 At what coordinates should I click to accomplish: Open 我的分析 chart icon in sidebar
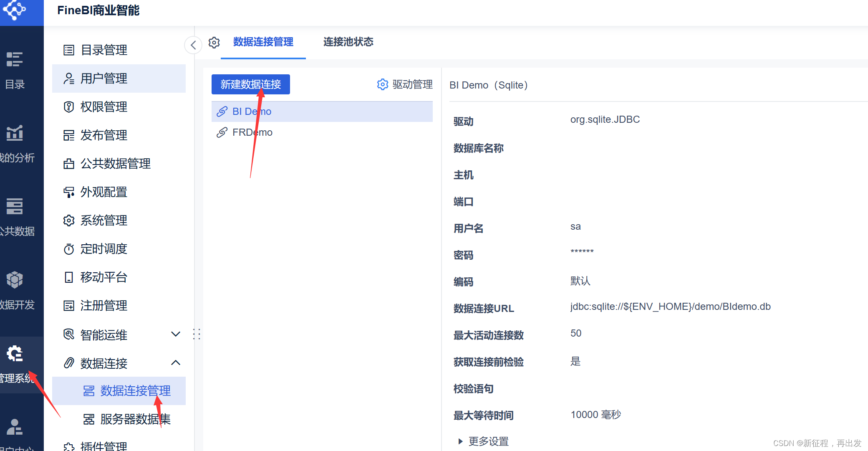(15, 133)
